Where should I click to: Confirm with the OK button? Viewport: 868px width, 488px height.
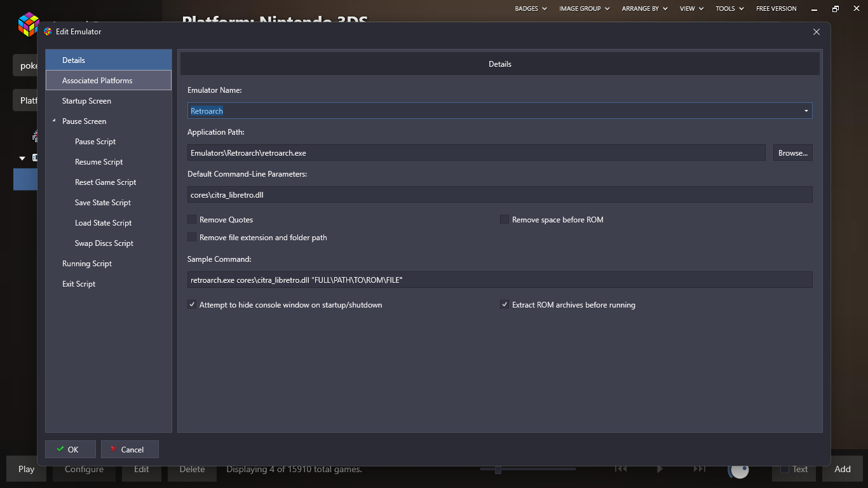tap(71, 449)
